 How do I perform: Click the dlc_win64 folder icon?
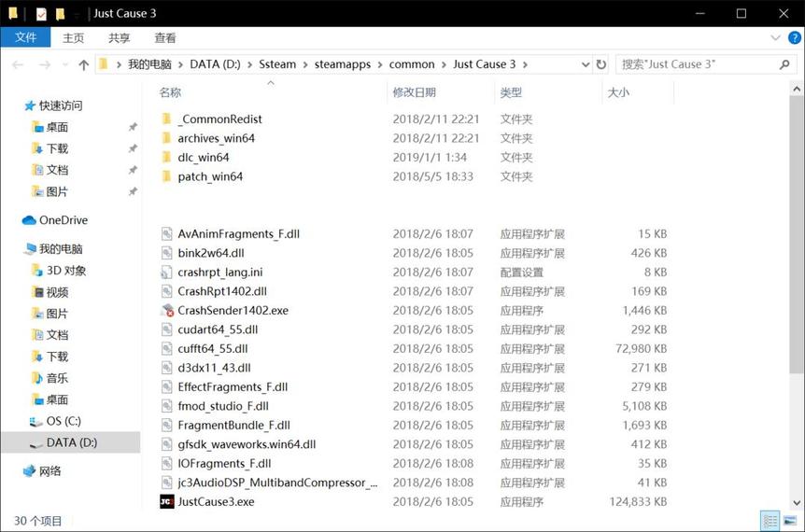(x=166, y=157)
